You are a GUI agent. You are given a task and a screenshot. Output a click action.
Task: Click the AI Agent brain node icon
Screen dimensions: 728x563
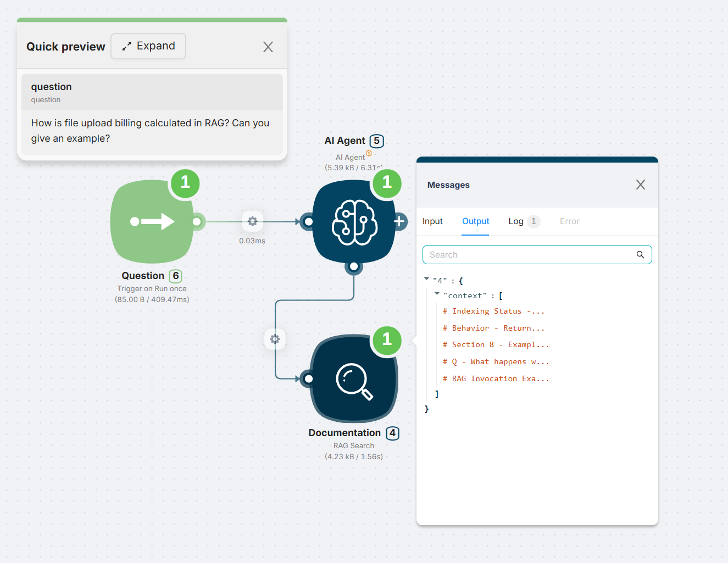pos(354,222)
